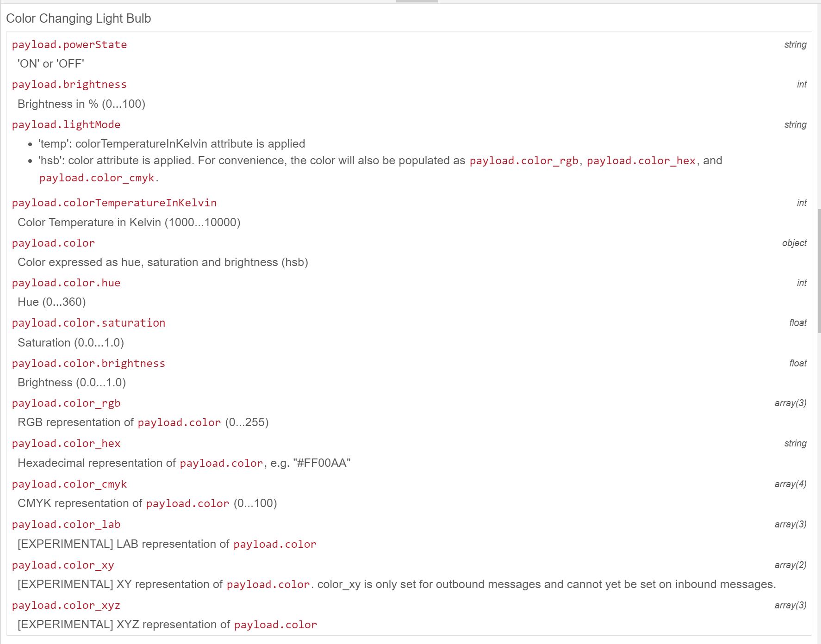Click the array(4) type label
This screenshot has height=644, width=821.
(x=790, y=484)
